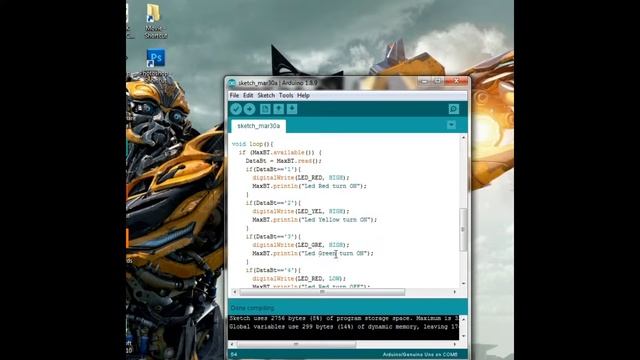Click the "void loop(){" code line

[x=252, y=144]
